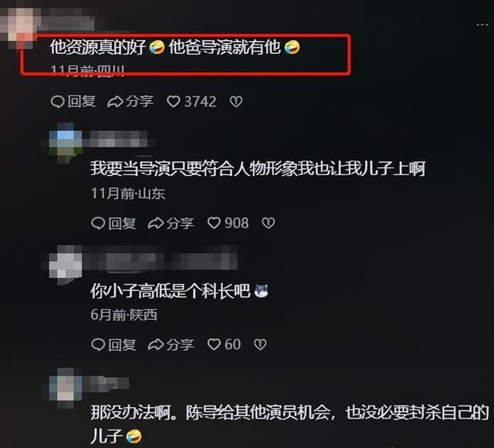This screenshot has width=494, height=448.
Task: Open three-dot more options menu
Action: point(482,25)
